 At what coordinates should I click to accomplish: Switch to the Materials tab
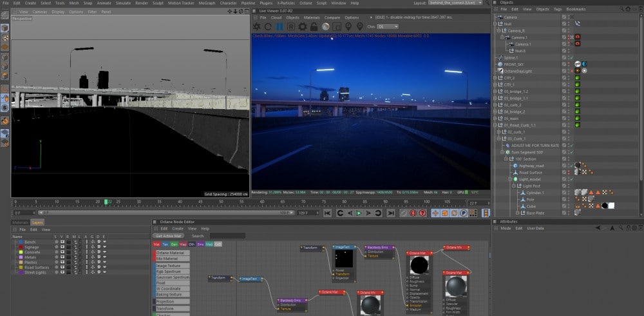(x=21, y=222)
